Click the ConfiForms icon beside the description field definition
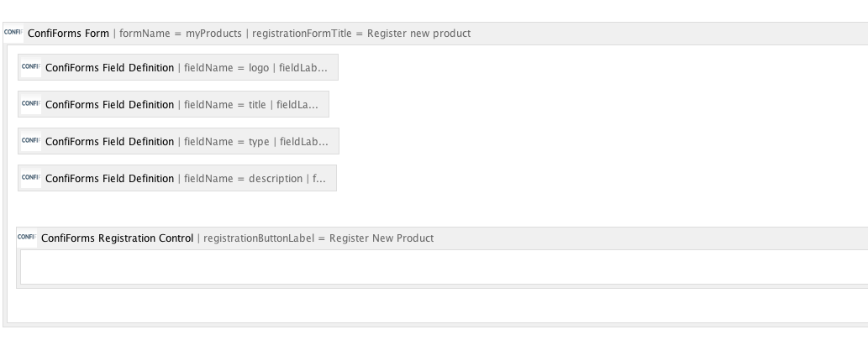This screenshot has height=340, width=868. pos(31,178)
